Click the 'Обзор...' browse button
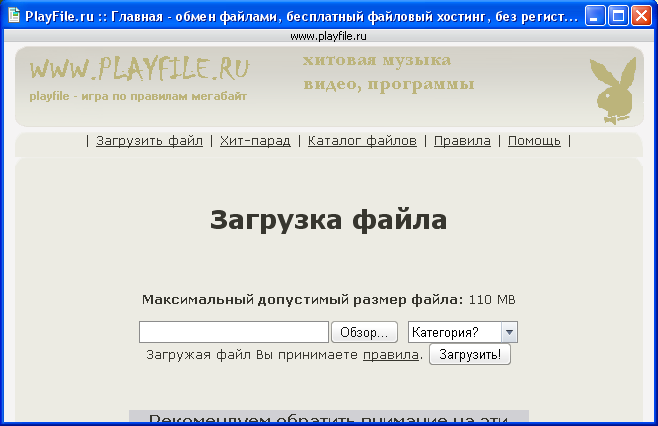Image resolution: width=658 pixels, height=426 pixels. pyautogui.click(x=364, y=332)
